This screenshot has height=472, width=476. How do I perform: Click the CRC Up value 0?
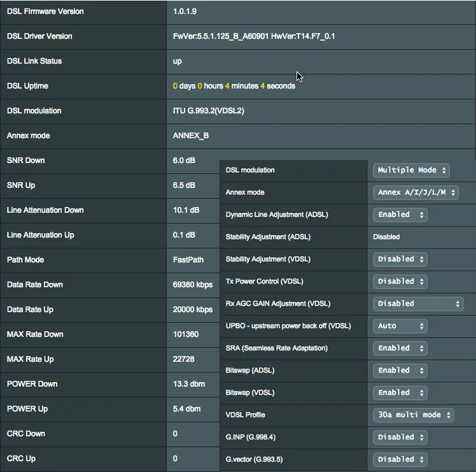[175, 459]
